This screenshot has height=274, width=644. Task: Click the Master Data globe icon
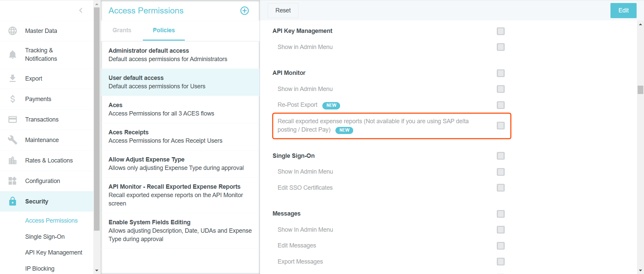(12, 31)
